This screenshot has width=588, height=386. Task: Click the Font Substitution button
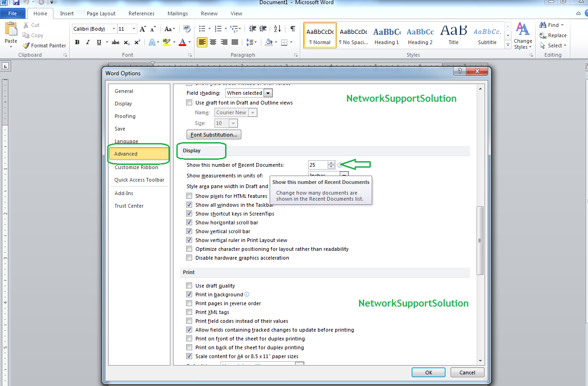[214, 135]
